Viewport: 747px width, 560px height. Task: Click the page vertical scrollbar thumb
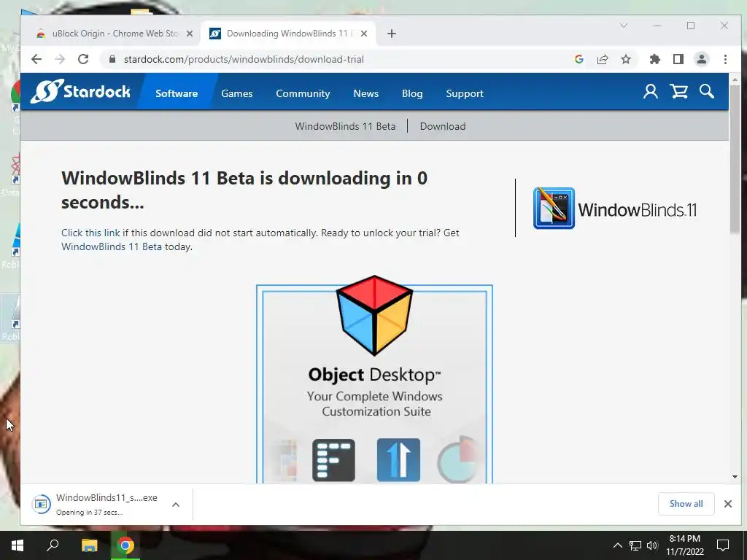point(735,160)
